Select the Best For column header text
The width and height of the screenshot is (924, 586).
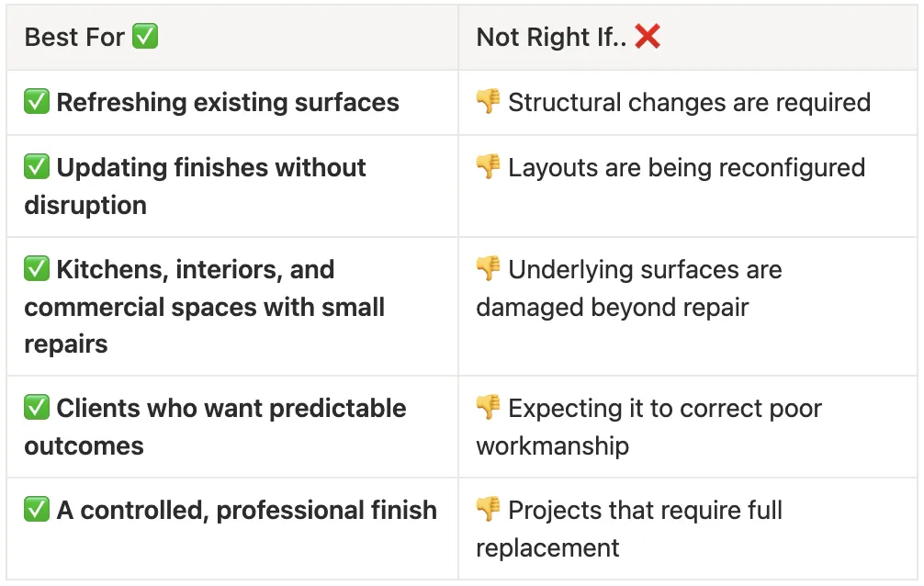[x=75, y=38]
